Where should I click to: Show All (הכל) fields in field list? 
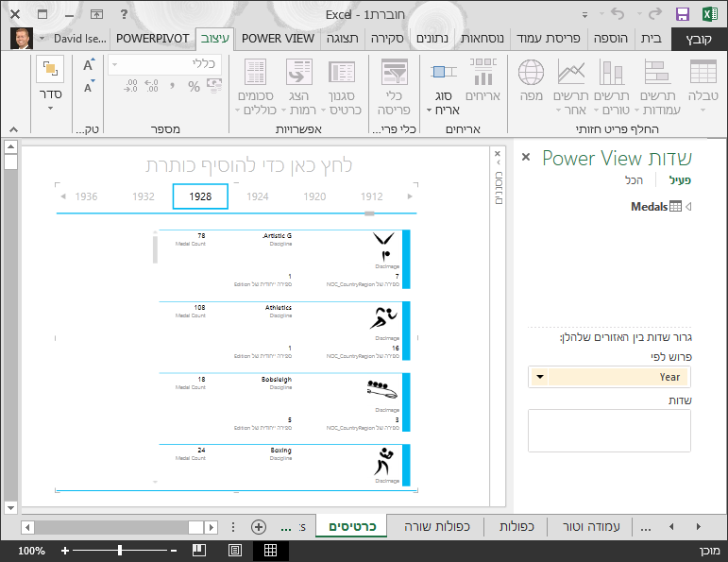[634, 180]
